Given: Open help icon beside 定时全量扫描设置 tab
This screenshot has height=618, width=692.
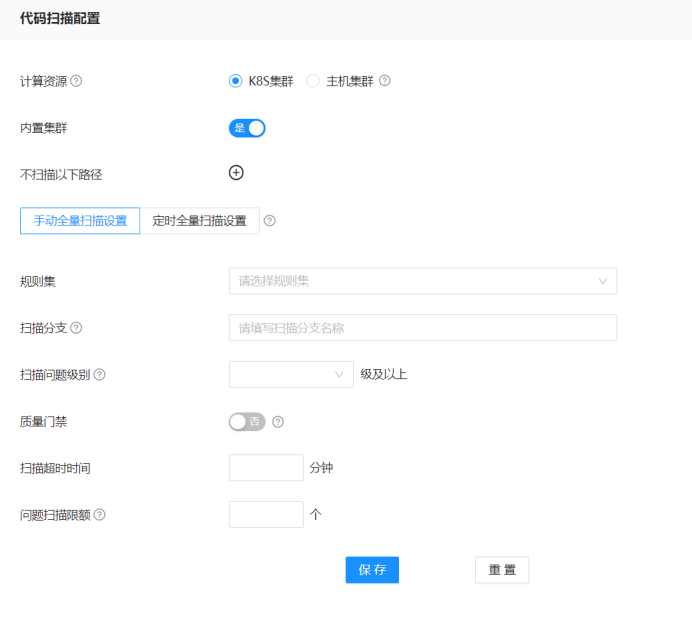Looking at the screenshot, I should point(269,221).
